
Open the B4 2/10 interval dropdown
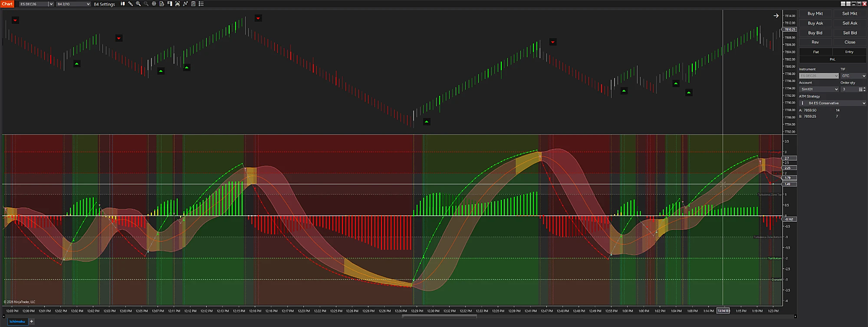tap(73, 4)
